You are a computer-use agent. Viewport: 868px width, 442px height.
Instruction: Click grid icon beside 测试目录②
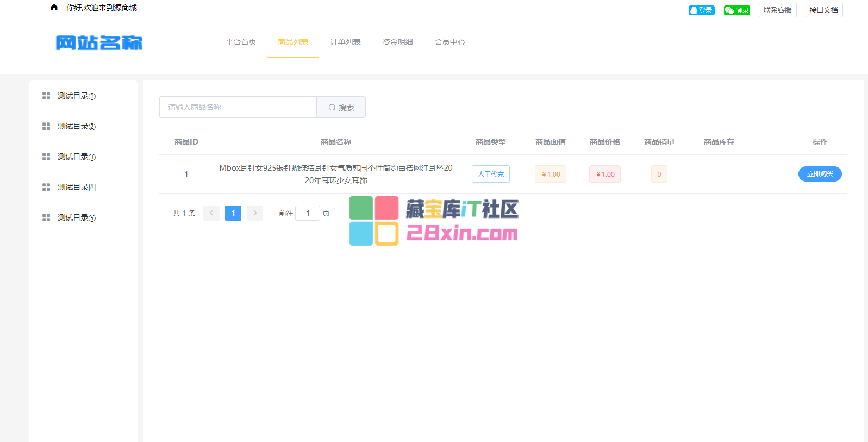pos(46,126)
